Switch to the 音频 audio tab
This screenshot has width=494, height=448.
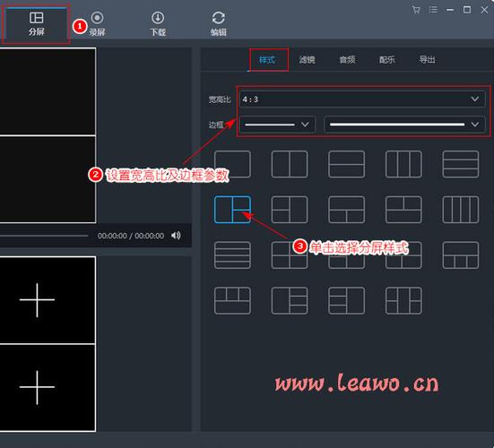pyautogui.click(x=347, y=59)
